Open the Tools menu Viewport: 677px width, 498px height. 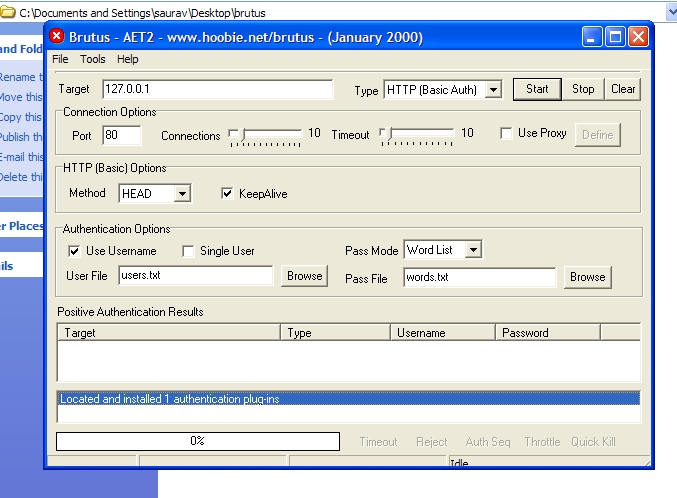(93, 59)
